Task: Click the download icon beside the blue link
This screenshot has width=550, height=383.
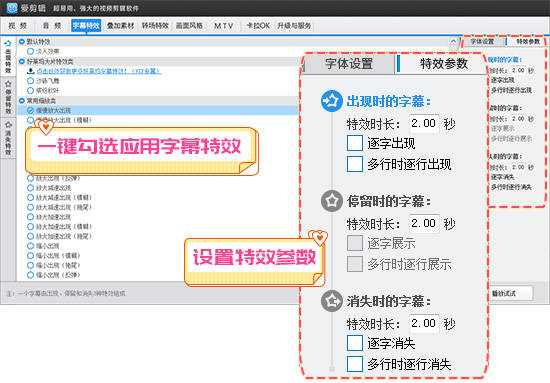Action: tap(31, 71)
